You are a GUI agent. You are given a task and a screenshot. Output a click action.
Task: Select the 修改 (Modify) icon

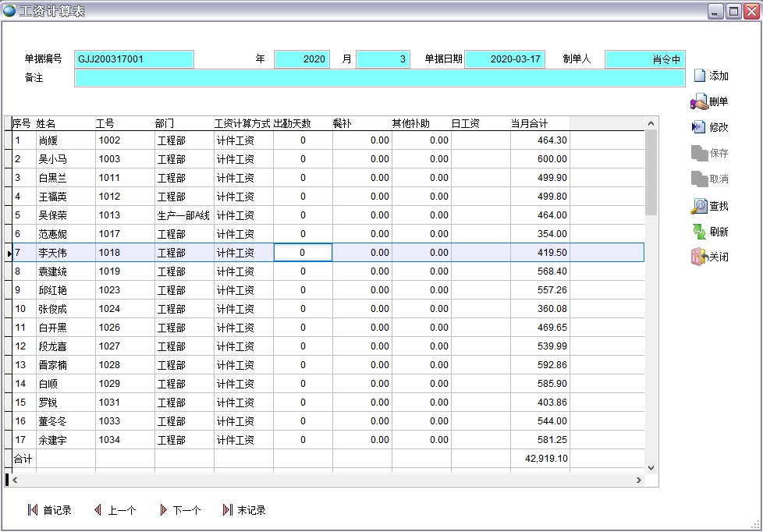712,127
